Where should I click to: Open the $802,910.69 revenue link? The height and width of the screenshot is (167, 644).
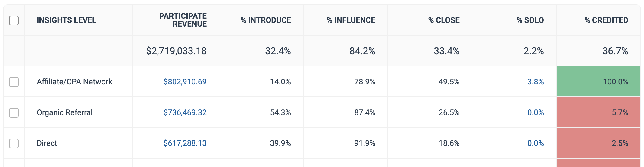185,82
